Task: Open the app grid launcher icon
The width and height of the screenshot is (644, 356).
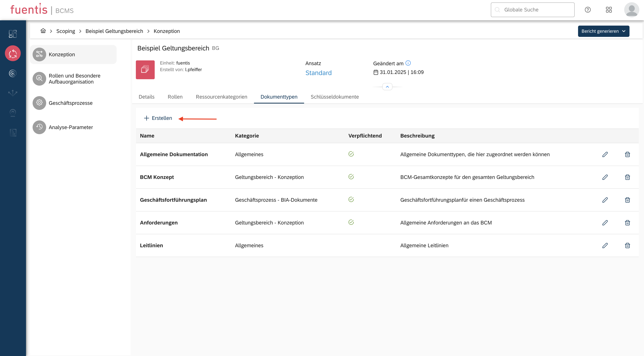Action: tap(609, 10)
